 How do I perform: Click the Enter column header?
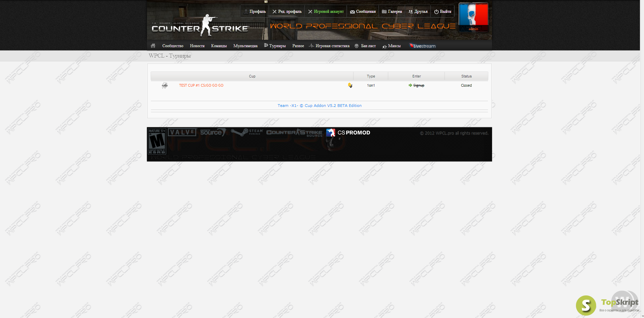click(417, 76)
